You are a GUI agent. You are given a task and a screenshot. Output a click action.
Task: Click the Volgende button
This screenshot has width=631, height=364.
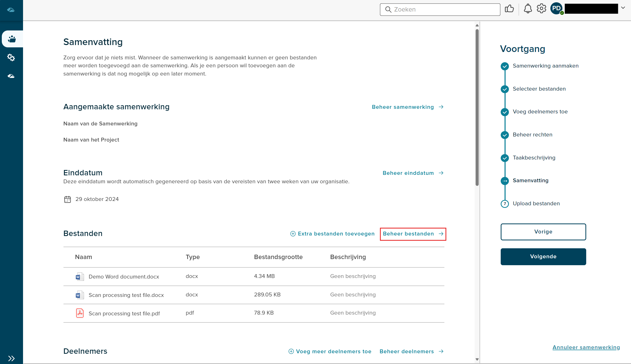pyautogui.click(x=543, y=257)
